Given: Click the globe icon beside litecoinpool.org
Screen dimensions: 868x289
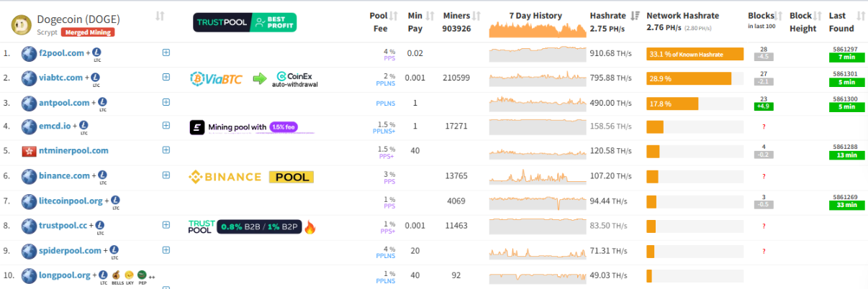Looking at the screenshot, I should point(29,201).
